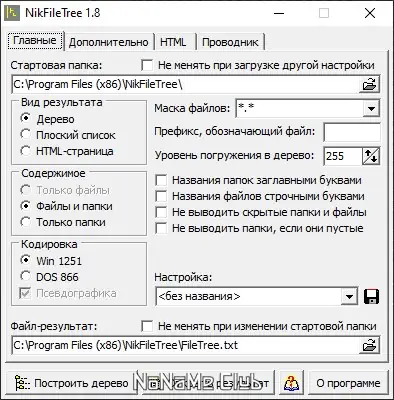Enable Названия папок заглавными буквами checkbox
This screenshot has width=394, height=400.
coord(259,180)
